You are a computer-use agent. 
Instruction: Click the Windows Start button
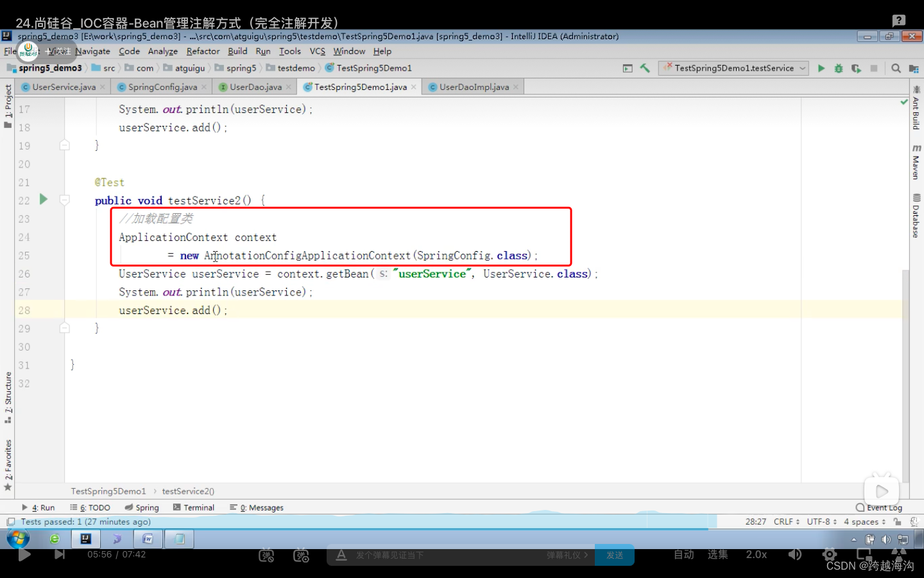(x=18, y=538)
